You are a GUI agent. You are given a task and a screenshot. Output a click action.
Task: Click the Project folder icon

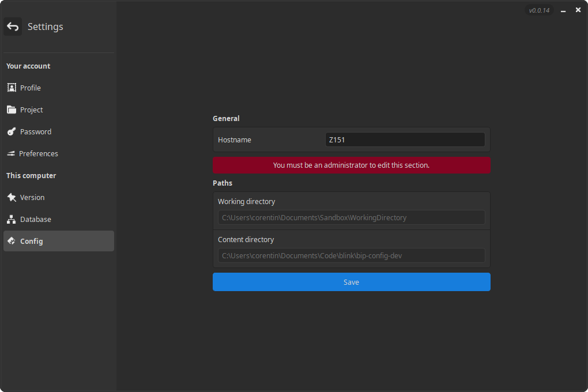coord(12,110)
